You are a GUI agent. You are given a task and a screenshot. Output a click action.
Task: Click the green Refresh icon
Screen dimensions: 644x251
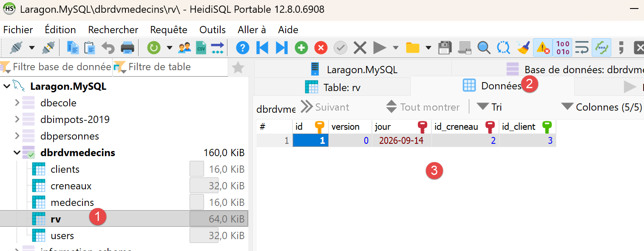pyautogui.click(x=153, y=47)
